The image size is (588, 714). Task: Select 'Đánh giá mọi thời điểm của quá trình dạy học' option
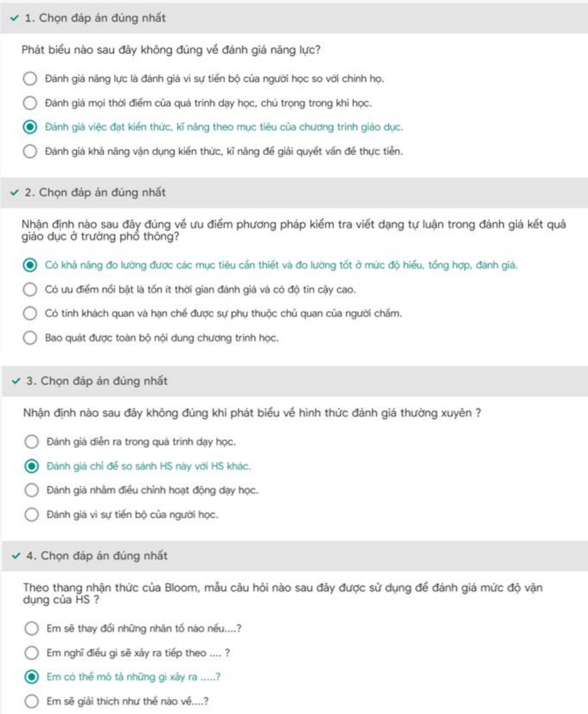click(x=29, y=103)
